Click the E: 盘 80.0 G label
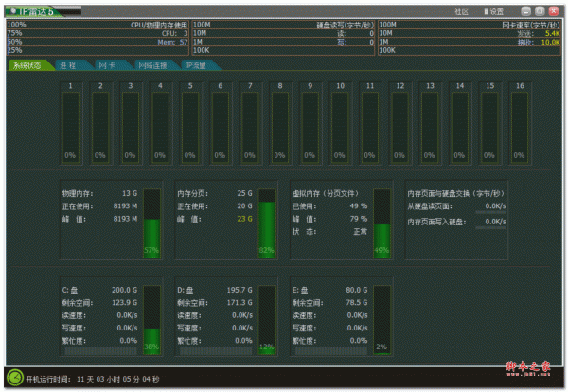Image resolution: width=568 pixels, height=392 pixels. (x=329, y=290)
